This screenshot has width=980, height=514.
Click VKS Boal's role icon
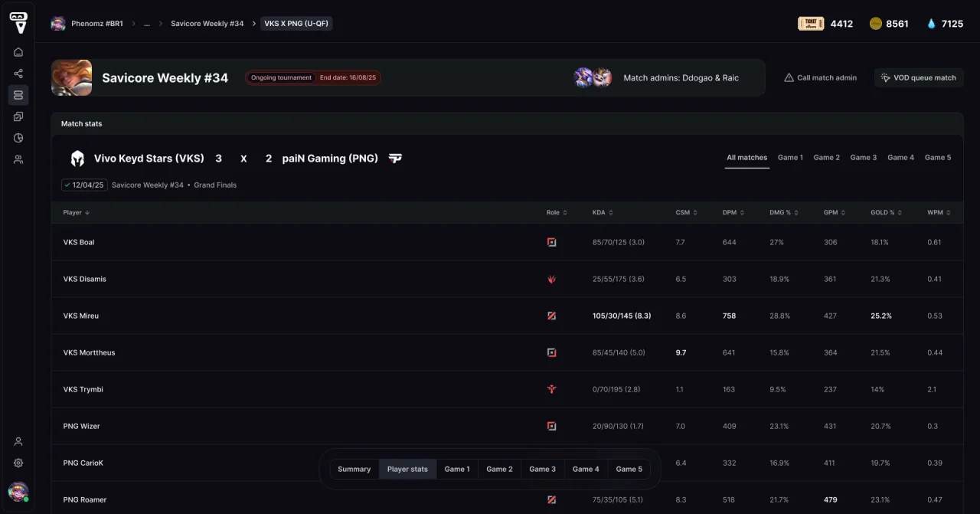551,242
